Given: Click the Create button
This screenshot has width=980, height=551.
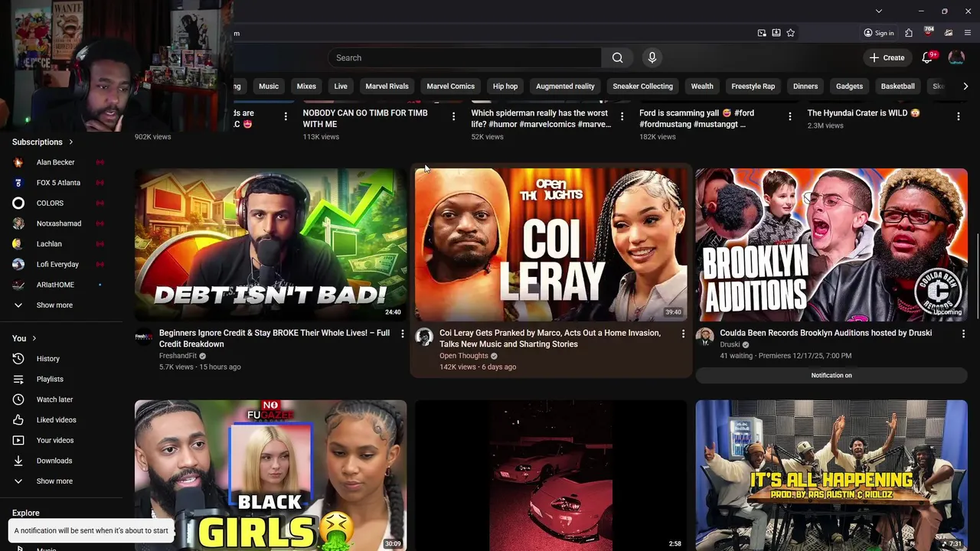Looking at the screenshot, I should pos(887,57).
